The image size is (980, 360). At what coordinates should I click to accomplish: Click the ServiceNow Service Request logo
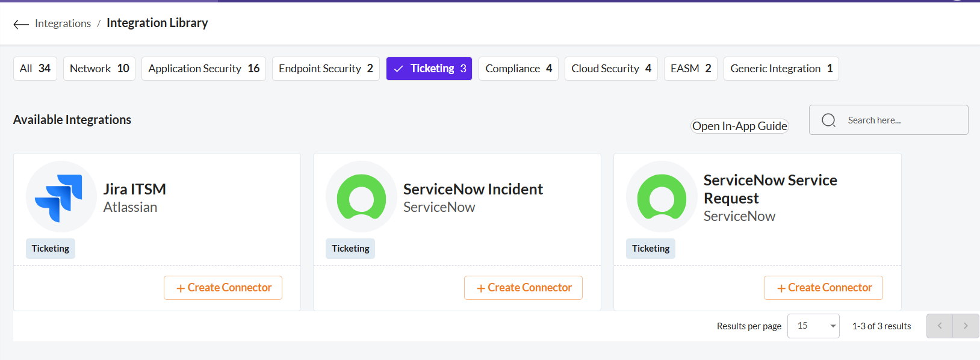662,196
